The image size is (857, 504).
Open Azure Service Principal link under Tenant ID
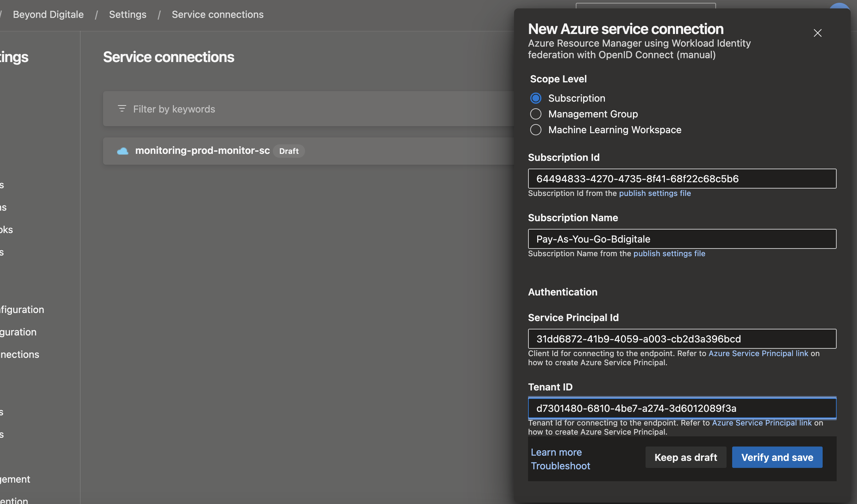[762, 423]
